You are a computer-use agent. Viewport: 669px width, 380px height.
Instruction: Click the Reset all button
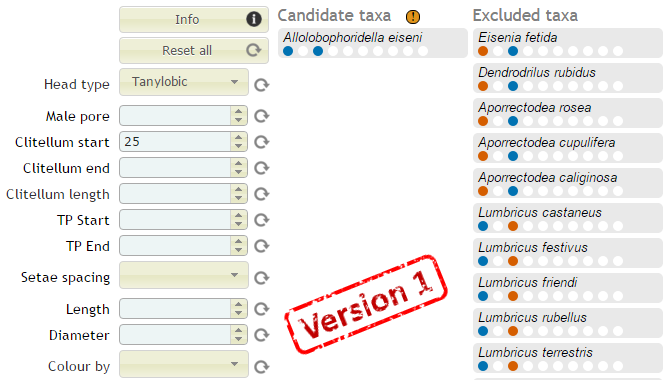coord(194,50)
